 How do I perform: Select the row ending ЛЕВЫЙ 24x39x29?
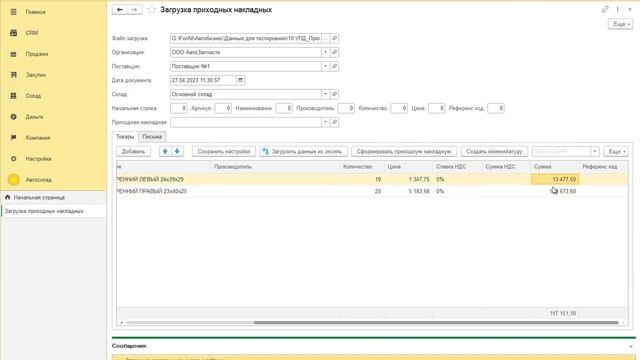[x=372, y=179]
